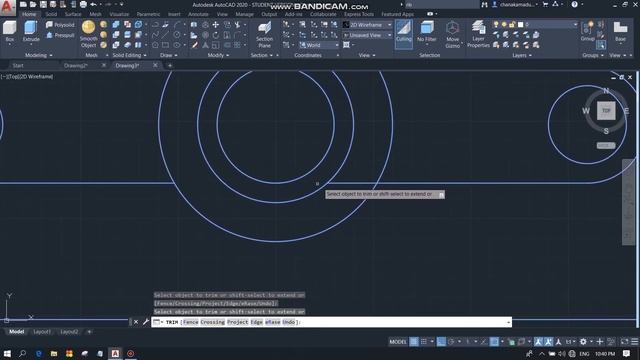The width and height of the screenshot is (640, 360).
Task: Click the Save icon in quick access toolbar
Action: pyautogui.click(x=43, y=4)
